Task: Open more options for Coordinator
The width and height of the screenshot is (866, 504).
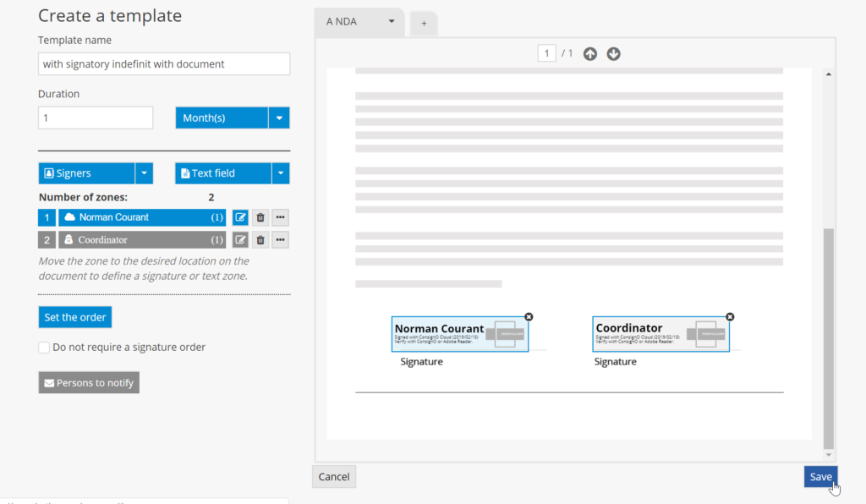Action: [x=281, y=240]
